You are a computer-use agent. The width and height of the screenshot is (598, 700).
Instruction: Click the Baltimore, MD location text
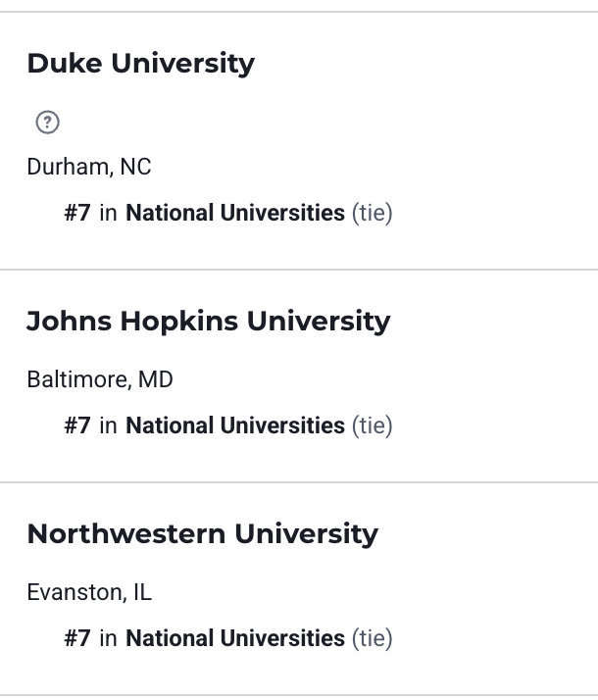click(100, 379)
